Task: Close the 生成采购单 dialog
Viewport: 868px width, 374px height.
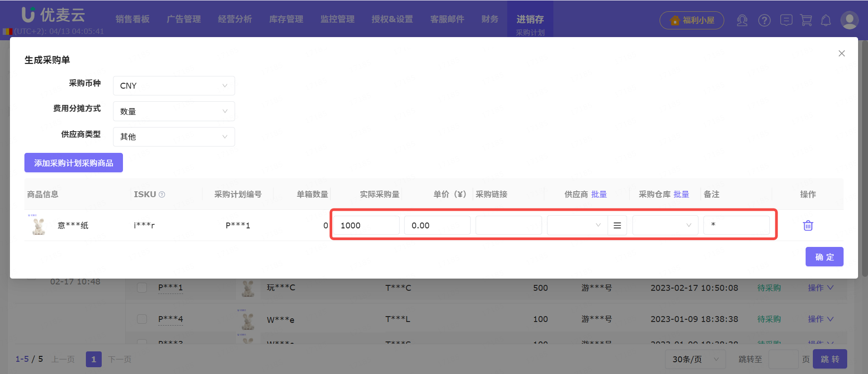Action: [841, 53]
